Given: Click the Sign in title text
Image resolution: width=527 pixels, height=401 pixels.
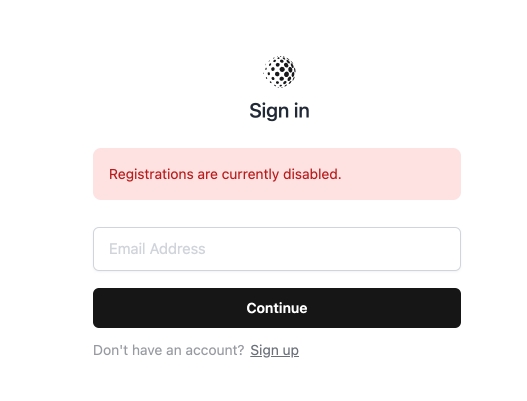Looking at the screenshot, I should pos(279,111).
